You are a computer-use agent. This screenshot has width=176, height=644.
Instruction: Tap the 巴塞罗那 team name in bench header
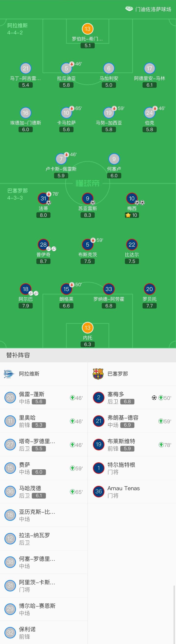coord(118,374)
